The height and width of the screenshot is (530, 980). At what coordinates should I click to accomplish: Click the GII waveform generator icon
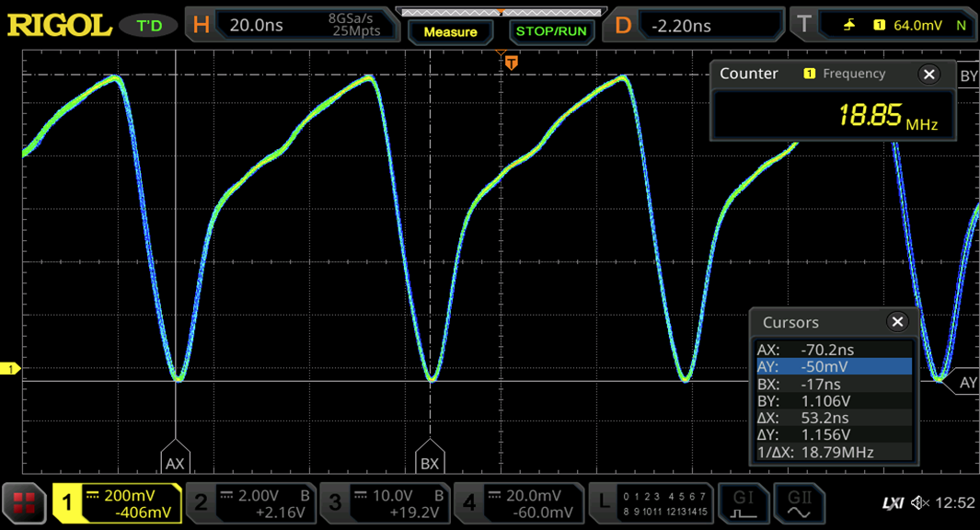point(799,503)
